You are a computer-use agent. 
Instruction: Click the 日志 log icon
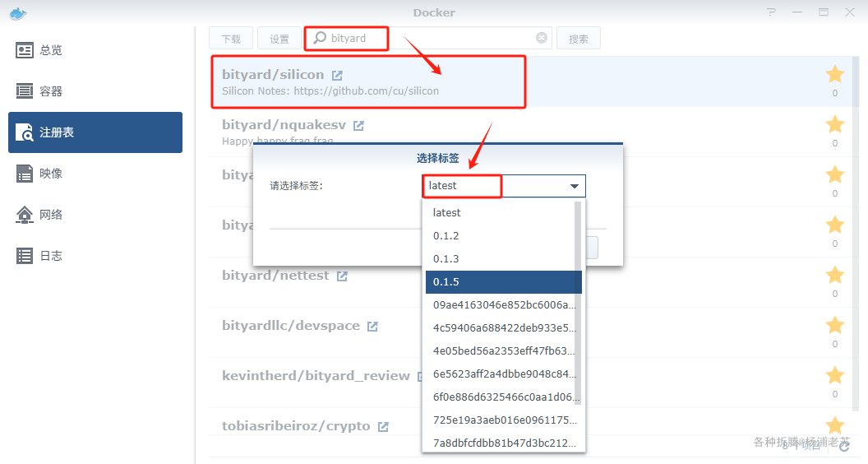click(25, 256)
